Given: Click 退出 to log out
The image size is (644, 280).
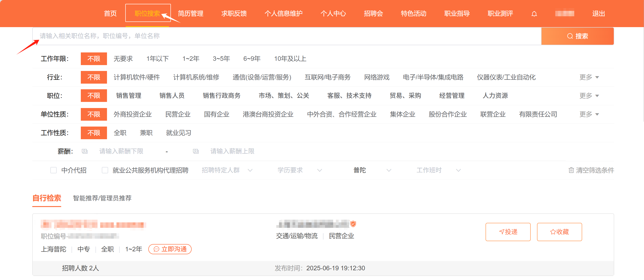Looking at the screenshot, I should click(598, 14).
